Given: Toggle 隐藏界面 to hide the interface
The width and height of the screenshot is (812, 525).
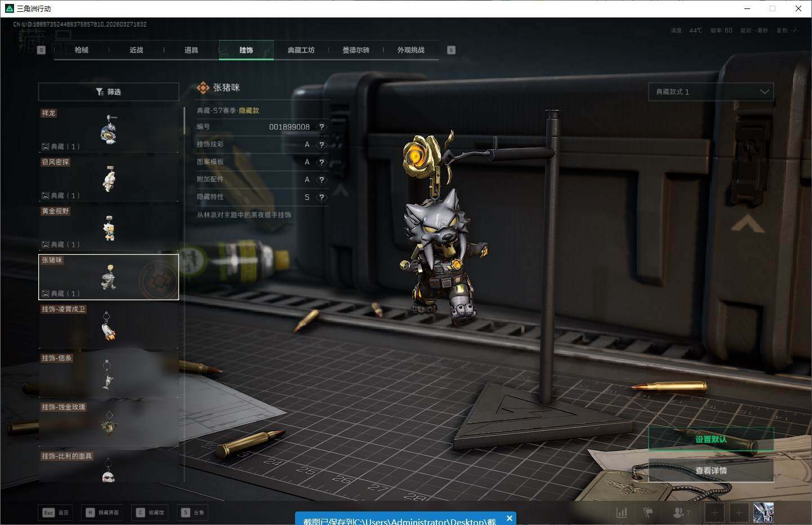Looking at the screenshot, I should point(102,513).
